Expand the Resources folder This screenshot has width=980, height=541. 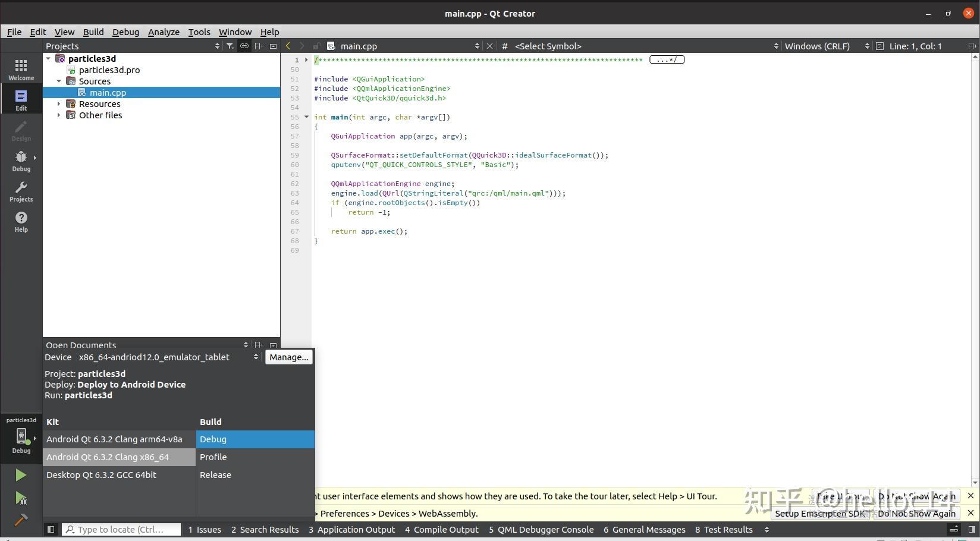click(59, 103)
